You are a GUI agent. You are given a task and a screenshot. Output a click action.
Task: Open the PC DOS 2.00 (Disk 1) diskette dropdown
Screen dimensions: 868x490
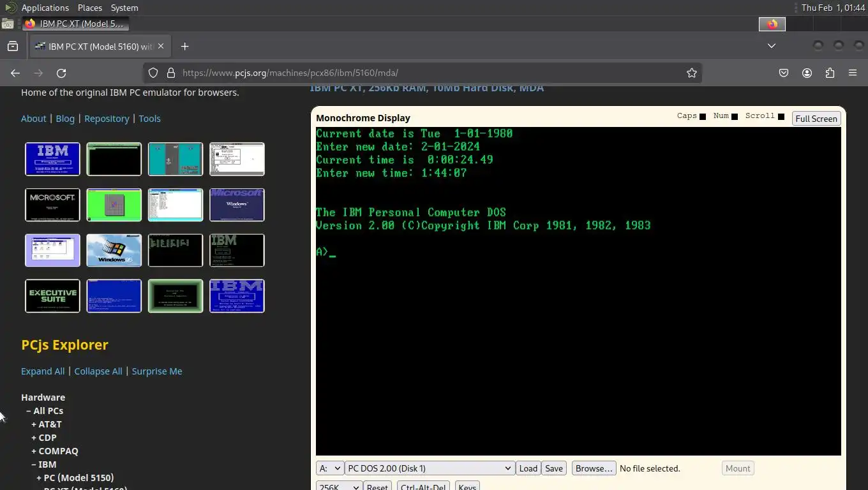(x=430, y=468)
